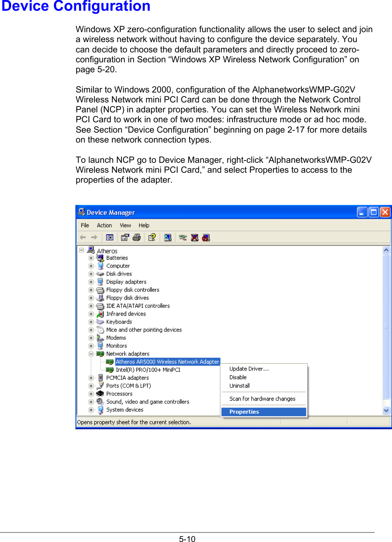Expand the Ports (COM & LPT) node
Screen dimensions: 392x542
click(x=91, y=386)
